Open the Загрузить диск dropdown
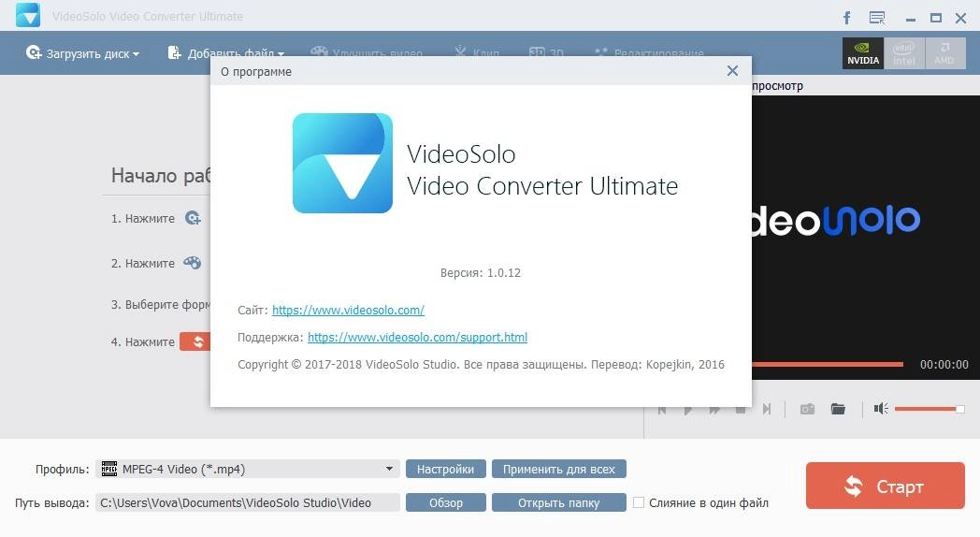The image size is (980, 537). point(82,53)
